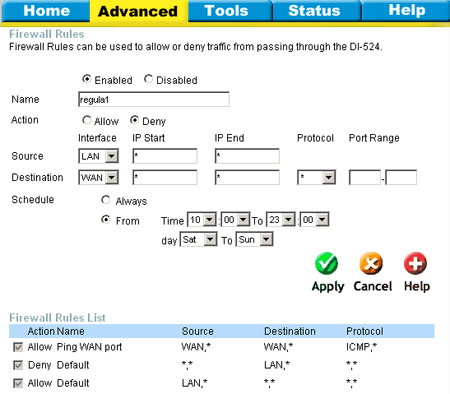This screenshot has width=450, height=394.
Task: Click the Name field containing regula1
Action: [x=154, y=99]
